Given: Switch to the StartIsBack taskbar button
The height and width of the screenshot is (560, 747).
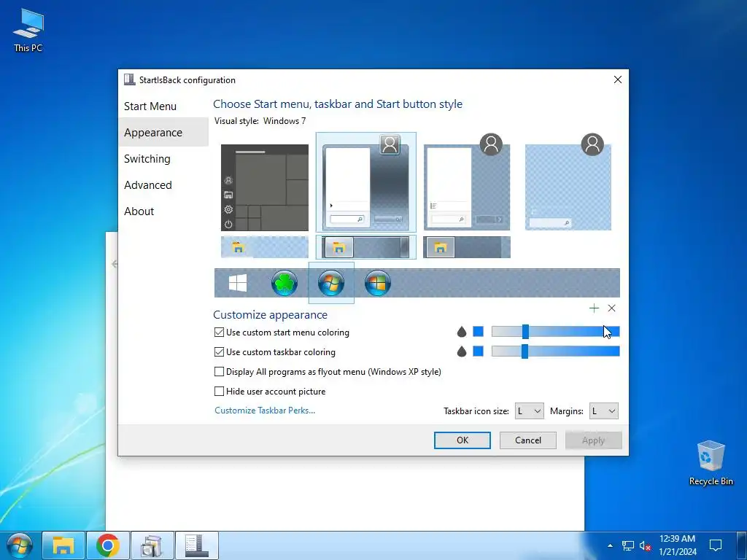Looking at the screenshot, I should [197, 545].
